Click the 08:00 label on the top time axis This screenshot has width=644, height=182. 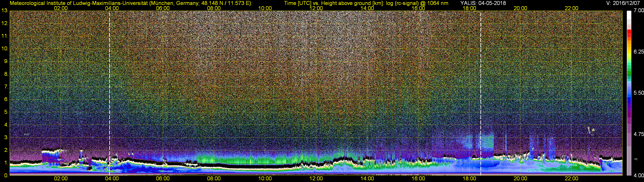click(214, 8)
